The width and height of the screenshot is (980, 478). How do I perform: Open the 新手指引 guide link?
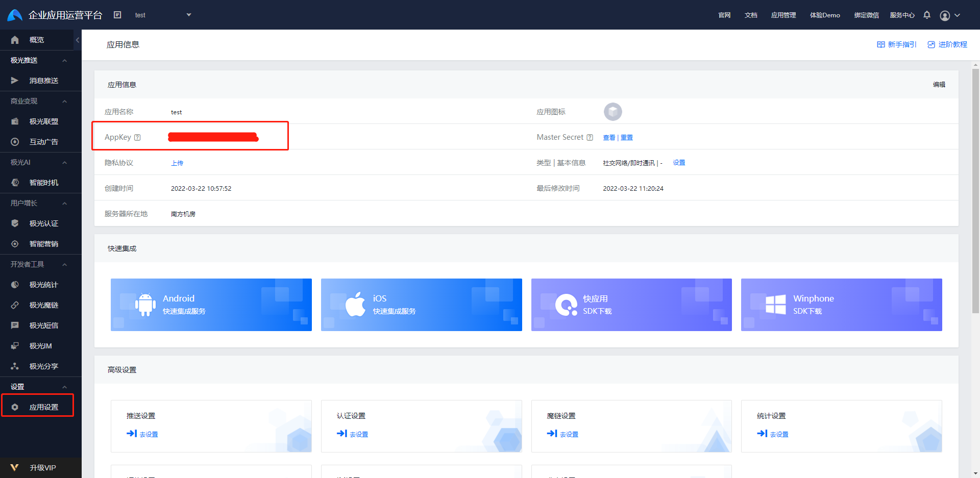[897, 44]
